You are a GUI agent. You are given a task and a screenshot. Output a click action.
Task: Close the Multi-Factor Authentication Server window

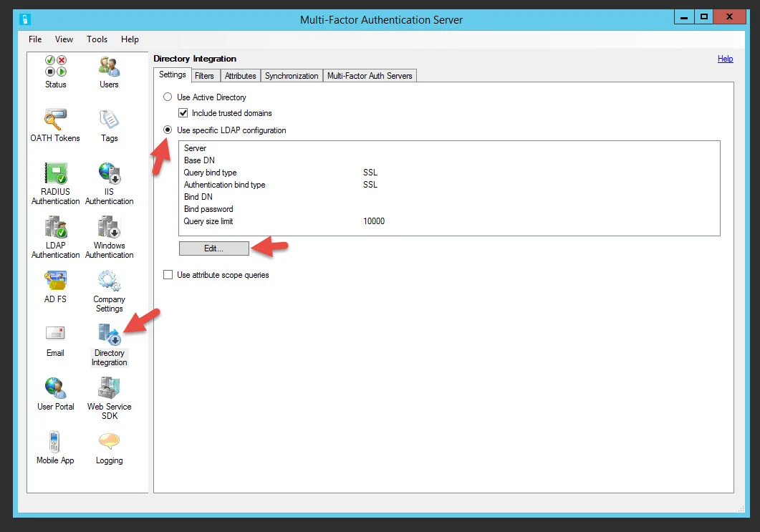pyautogui.click(x=729, y=17)
